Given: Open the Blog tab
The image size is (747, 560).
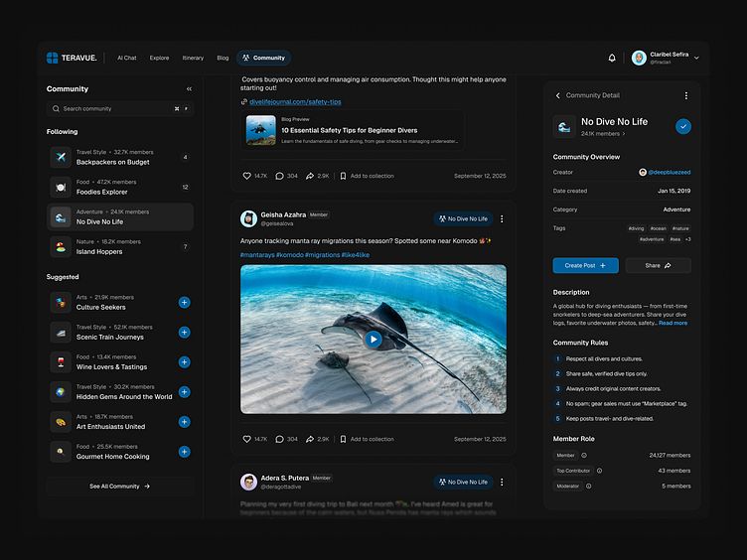Looking at the screenshot, I should (x=223, y=58).
